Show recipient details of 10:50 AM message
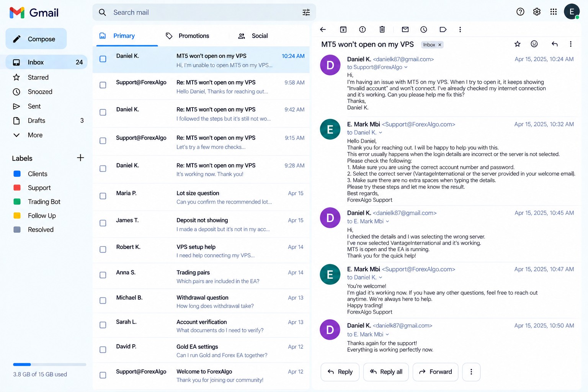The width and height of the screenshot is (588, 392). click(387, 335)
